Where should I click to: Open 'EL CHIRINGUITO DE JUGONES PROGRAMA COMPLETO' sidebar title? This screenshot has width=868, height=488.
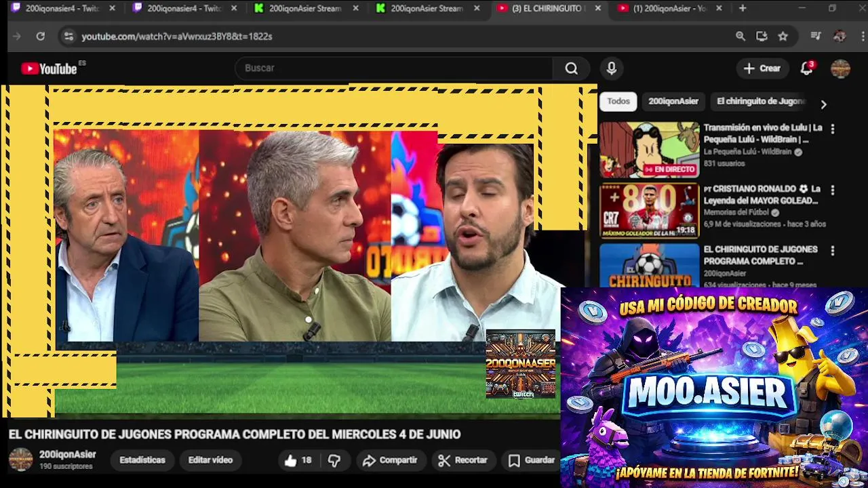pyautogui.click(x=760, y=255)
